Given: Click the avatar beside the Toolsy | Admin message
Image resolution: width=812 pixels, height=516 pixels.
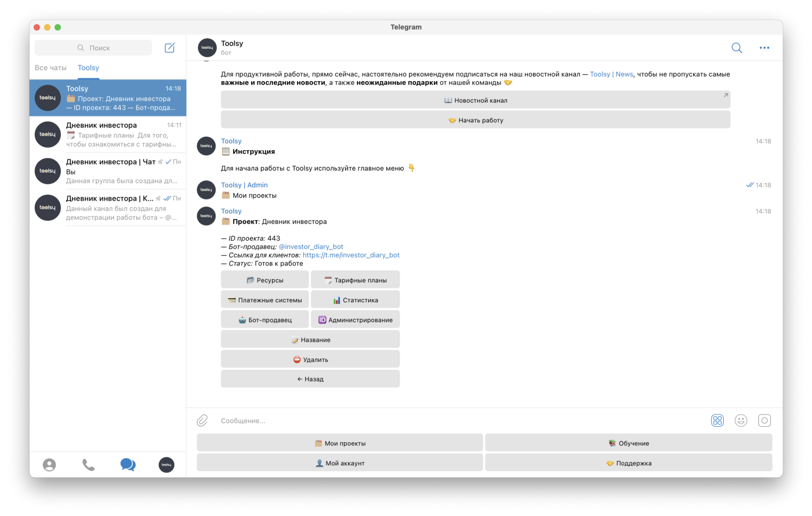Looking at the screenshot, I should click(x=206, y=190).
